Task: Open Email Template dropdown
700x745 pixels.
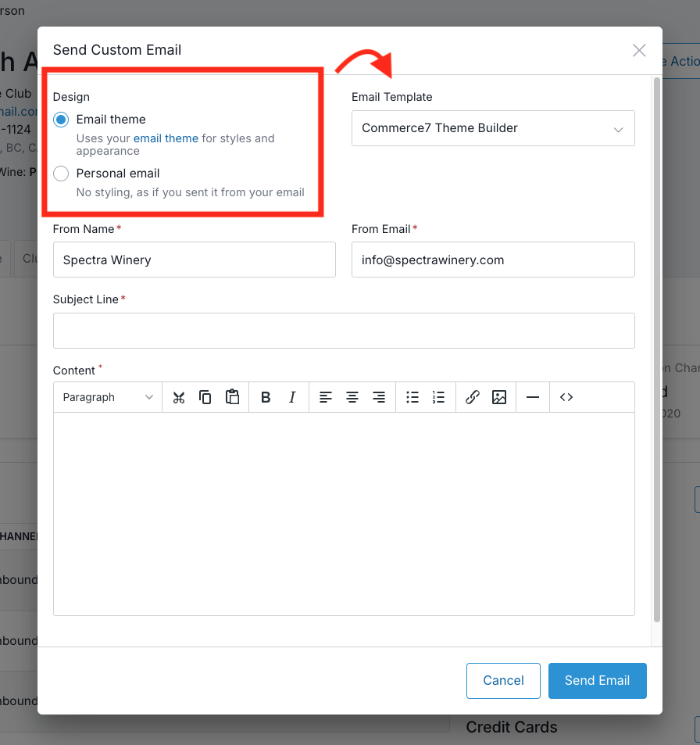Action: [x=493, y=128]
